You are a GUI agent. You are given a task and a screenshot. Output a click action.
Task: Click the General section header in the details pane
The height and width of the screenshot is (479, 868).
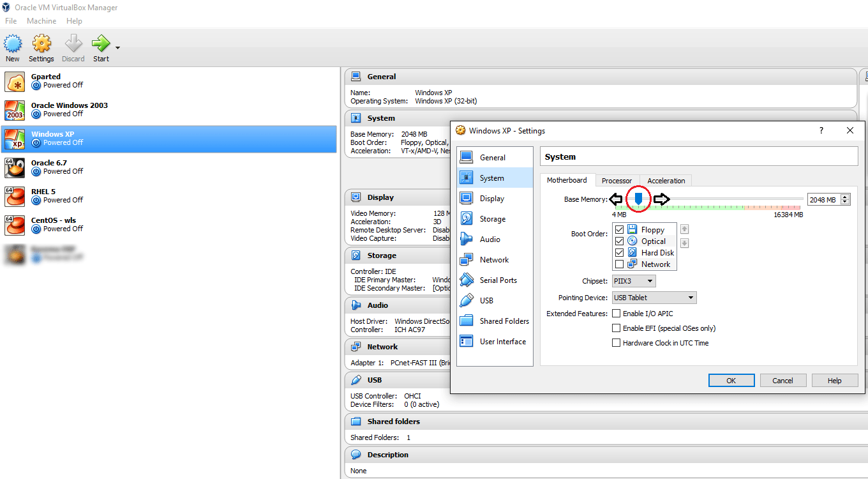[601, 77]
